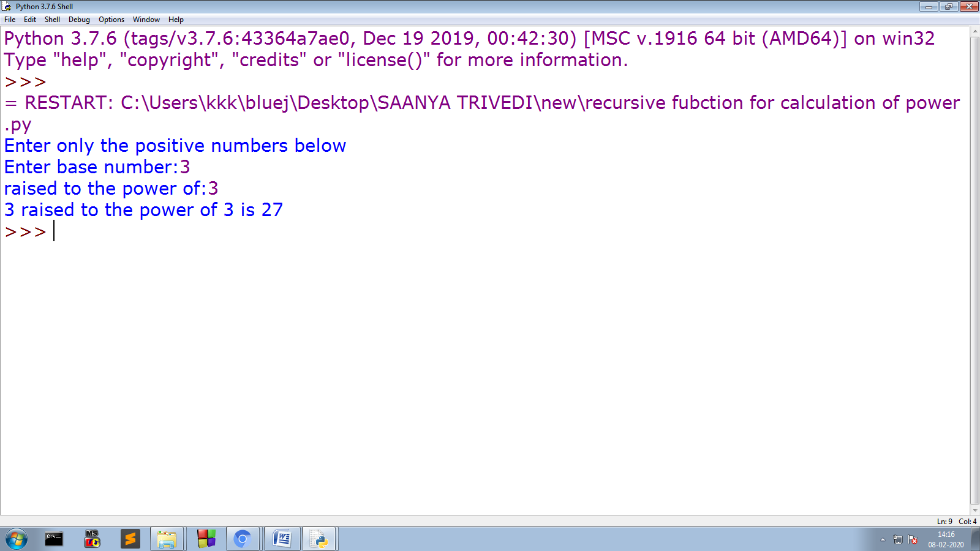980x551 pixels.
Task: Open the MS-DOS application from the taskbar
Action: (92, 539)
